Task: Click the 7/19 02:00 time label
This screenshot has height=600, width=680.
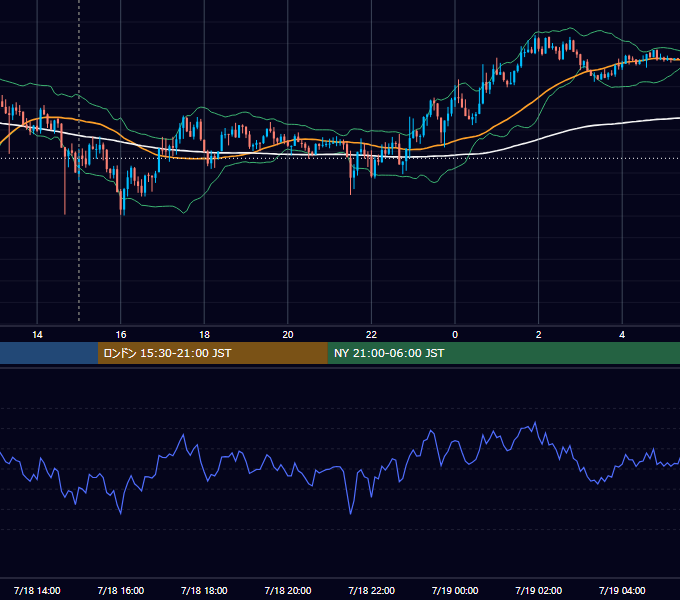Action: 539,590
